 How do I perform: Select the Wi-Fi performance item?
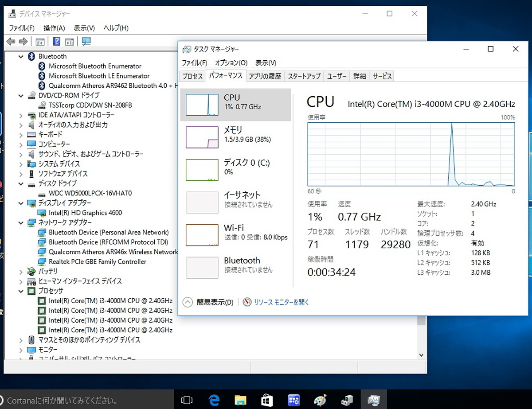[x=236, y=235]
